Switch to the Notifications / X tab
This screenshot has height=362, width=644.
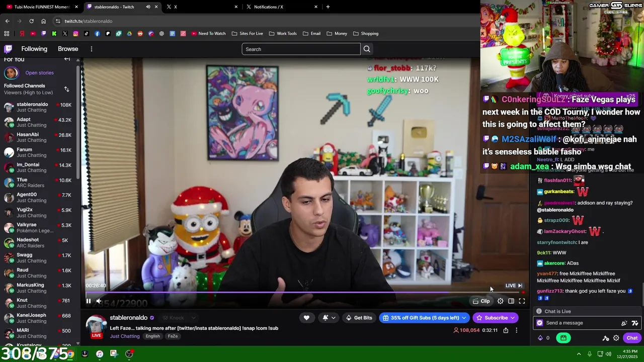[282, 7]
